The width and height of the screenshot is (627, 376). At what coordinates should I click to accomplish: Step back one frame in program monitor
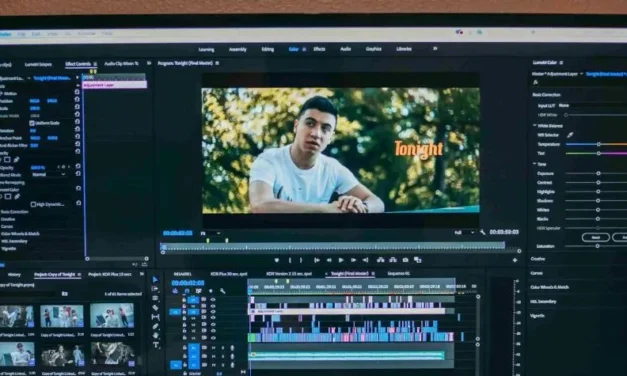[x=329, y=260]
